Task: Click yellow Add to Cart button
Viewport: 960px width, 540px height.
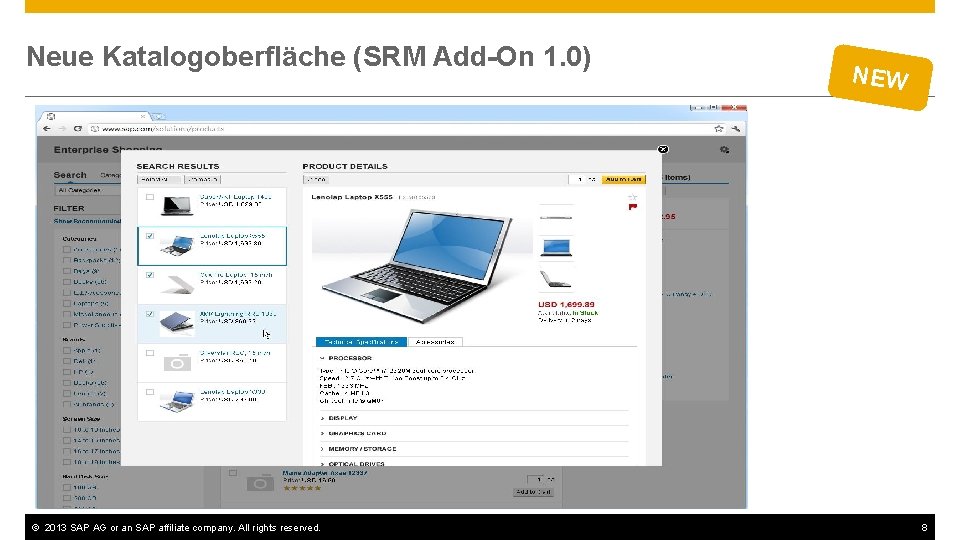Action: [623, 179]
